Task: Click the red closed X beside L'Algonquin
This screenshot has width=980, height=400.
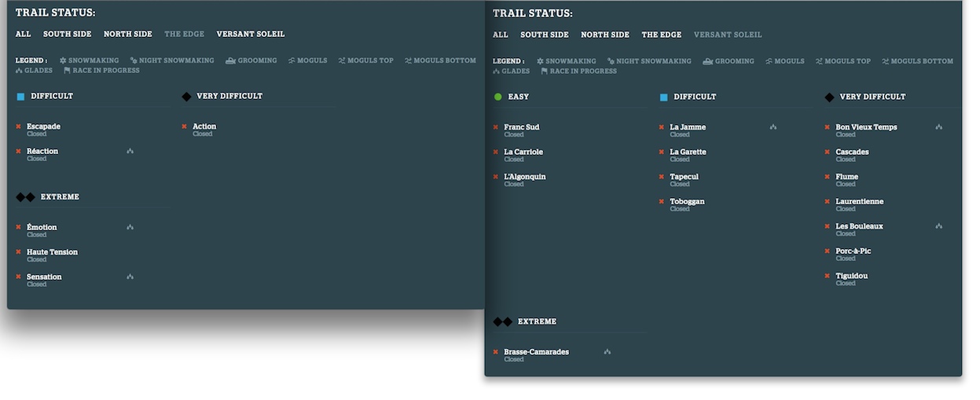Action: pyautogui.click(x=496, y=177)
